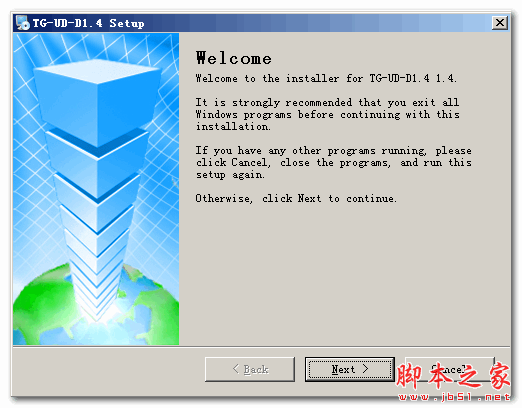
Task: Cancel the installation
Action: [450, 369]
